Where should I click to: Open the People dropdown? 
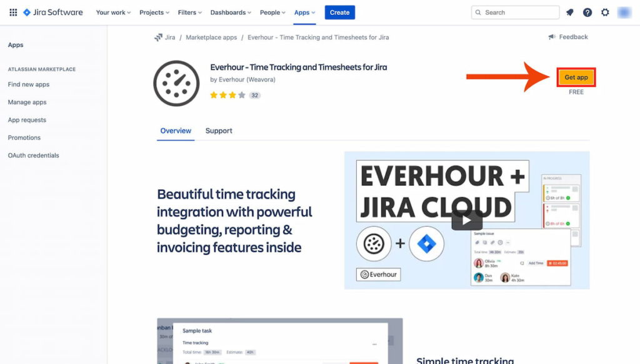(x=271, y=11)
